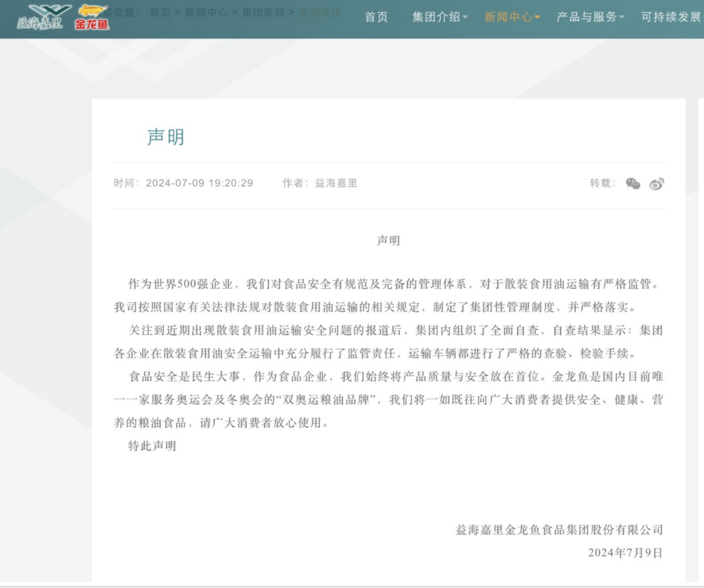Viewport: 704px width, 588px height.
Task: Open the 集团介绍 dropdown menu
Action: point(438,18)
